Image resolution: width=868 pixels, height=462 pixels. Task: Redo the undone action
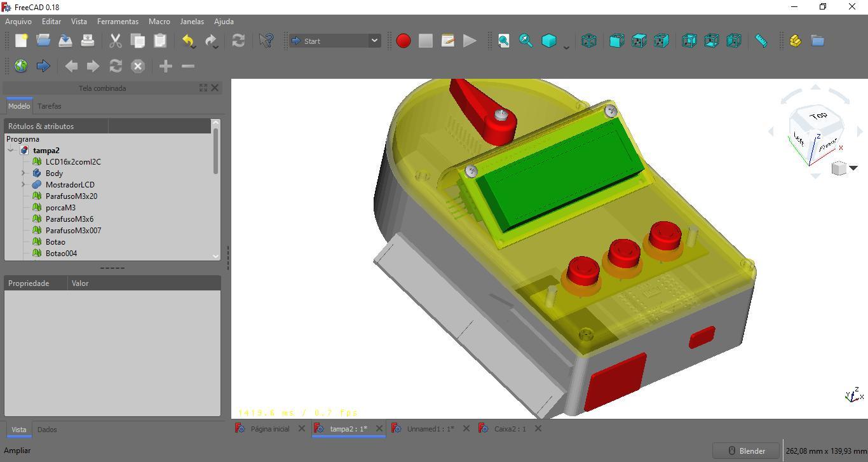tap(211, 41)
